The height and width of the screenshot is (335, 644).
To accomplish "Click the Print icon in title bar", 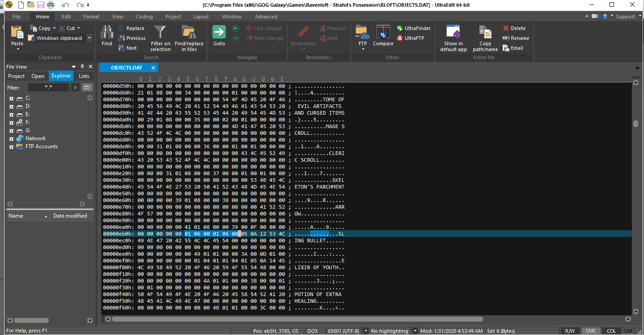I will click(x=51, y=5).
